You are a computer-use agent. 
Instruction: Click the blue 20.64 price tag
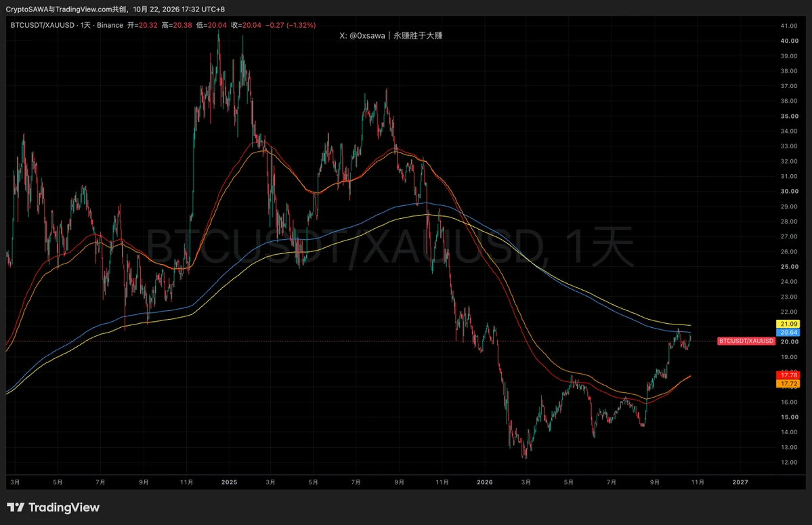(789, 333)
